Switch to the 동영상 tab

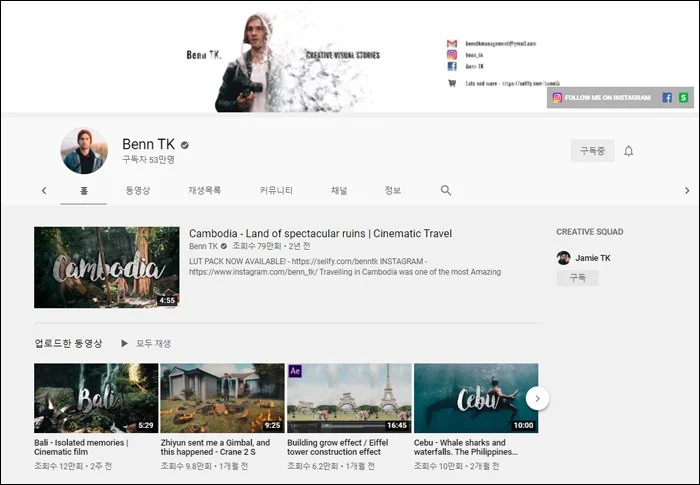pos(138,191)
